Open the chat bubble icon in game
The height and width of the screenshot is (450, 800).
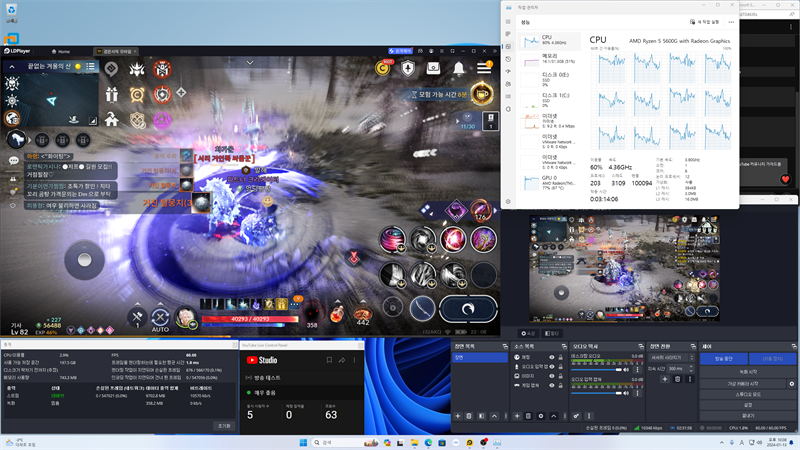click(13, 161)
